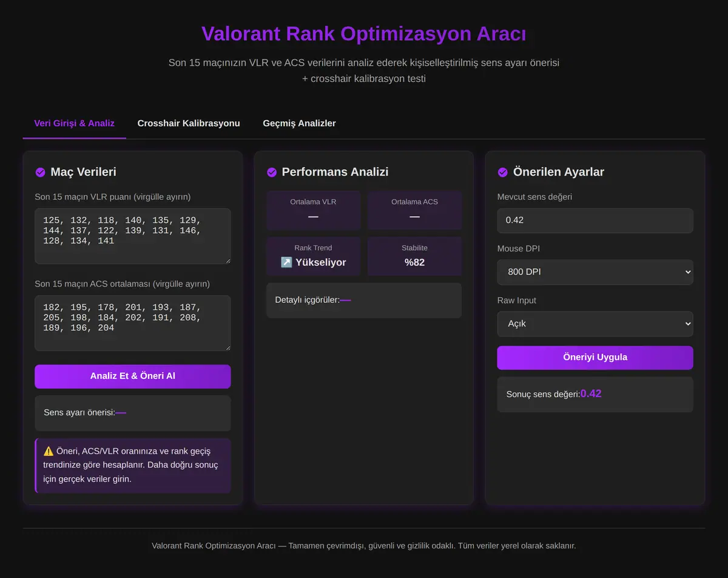Screen dimensions: 728x578
Task: Click the Maç Verileri heading
Action: pyautogui.click(x=83, y=172)
